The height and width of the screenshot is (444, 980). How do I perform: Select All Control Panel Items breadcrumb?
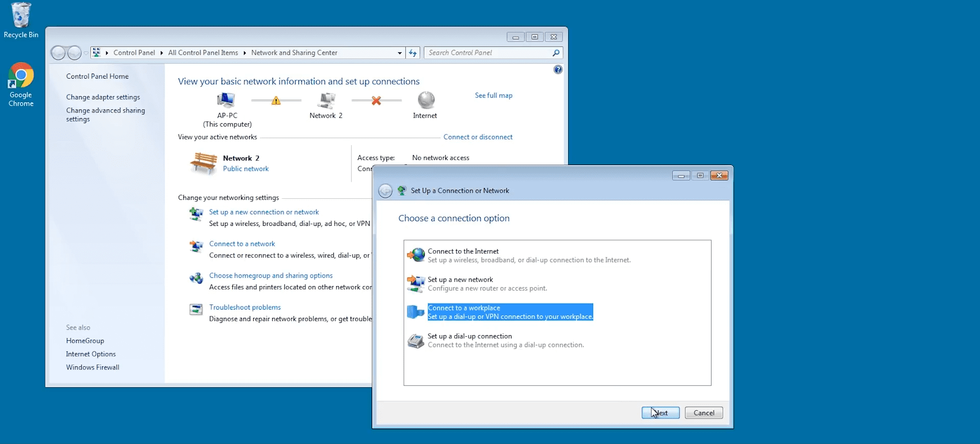(x=203, y=53)
